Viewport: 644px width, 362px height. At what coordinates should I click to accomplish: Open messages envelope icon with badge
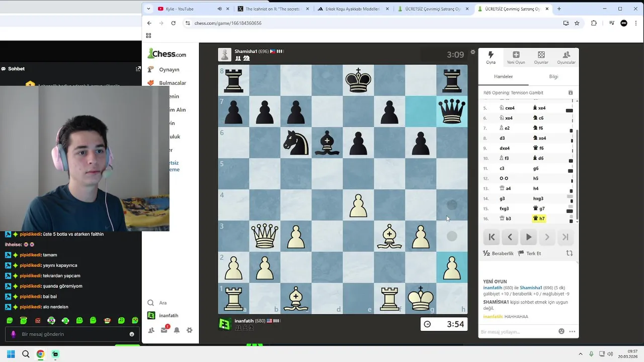pyautogui.click(x=164, y=330)
